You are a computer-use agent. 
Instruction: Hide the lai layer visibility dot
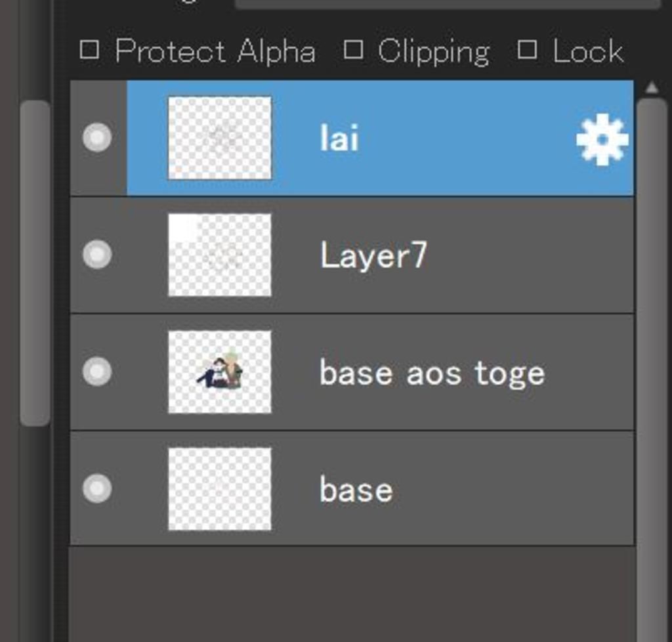click(97, 138)
